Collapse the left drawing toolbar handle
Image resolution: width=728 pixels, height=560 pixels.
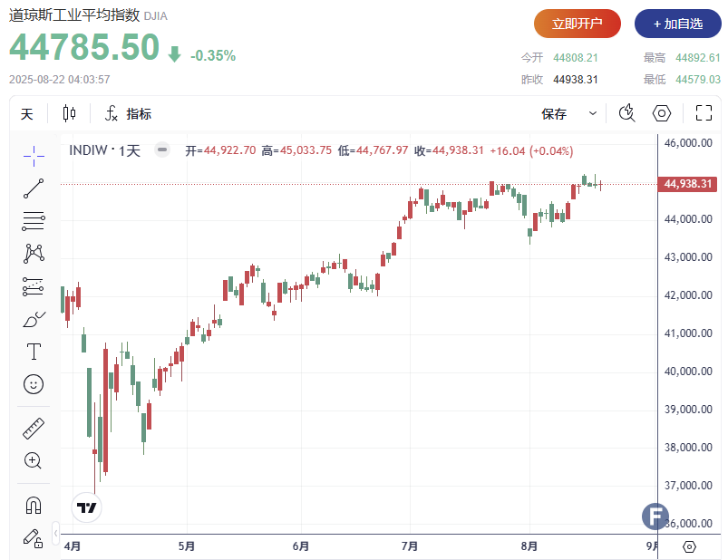pyautogui.click(x=55, y=532)
